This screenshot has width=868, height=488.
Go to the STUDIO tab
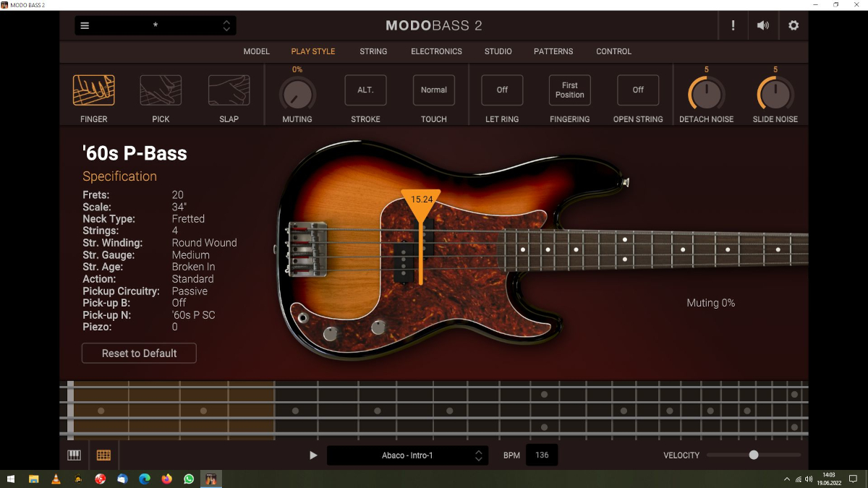pyautogui.click(x=498, y=51)
